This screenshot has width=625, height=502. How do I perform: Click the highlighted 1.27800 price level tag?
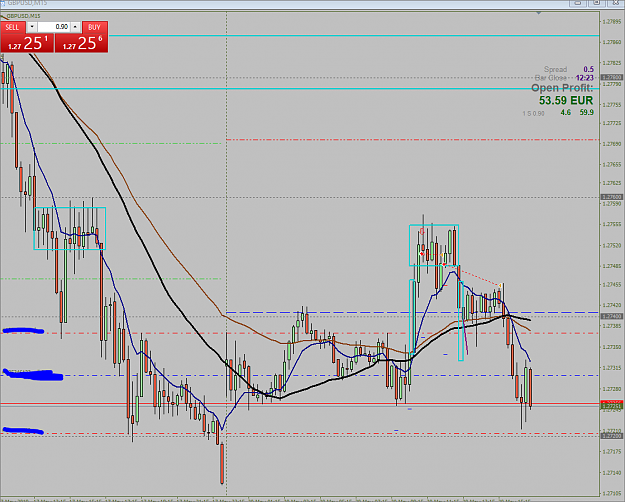pyautogui.click(x=611, y=77)
